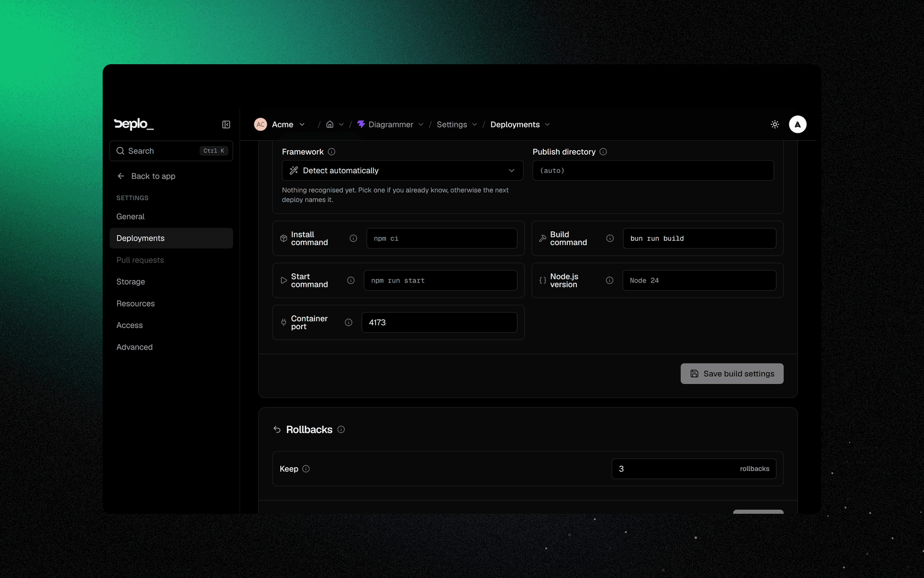Show Container port info icon
The image size is (924, 578).
349,322
